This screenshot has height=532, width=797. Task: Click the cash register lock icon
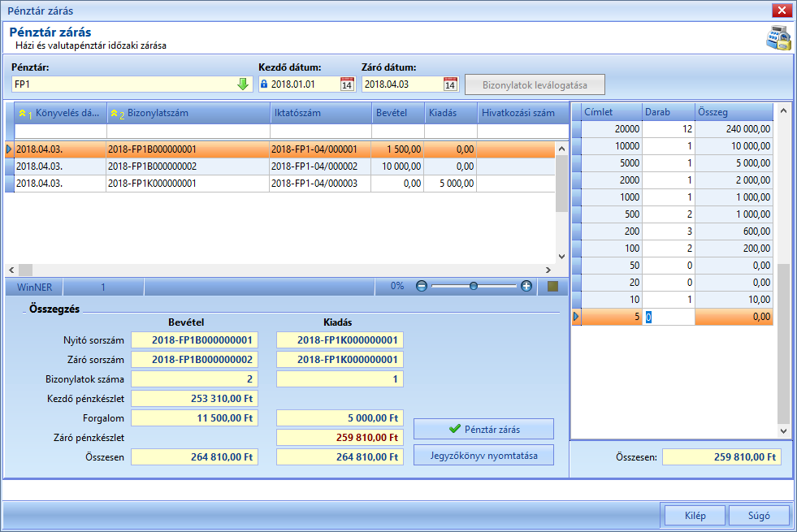pos(778,37)
